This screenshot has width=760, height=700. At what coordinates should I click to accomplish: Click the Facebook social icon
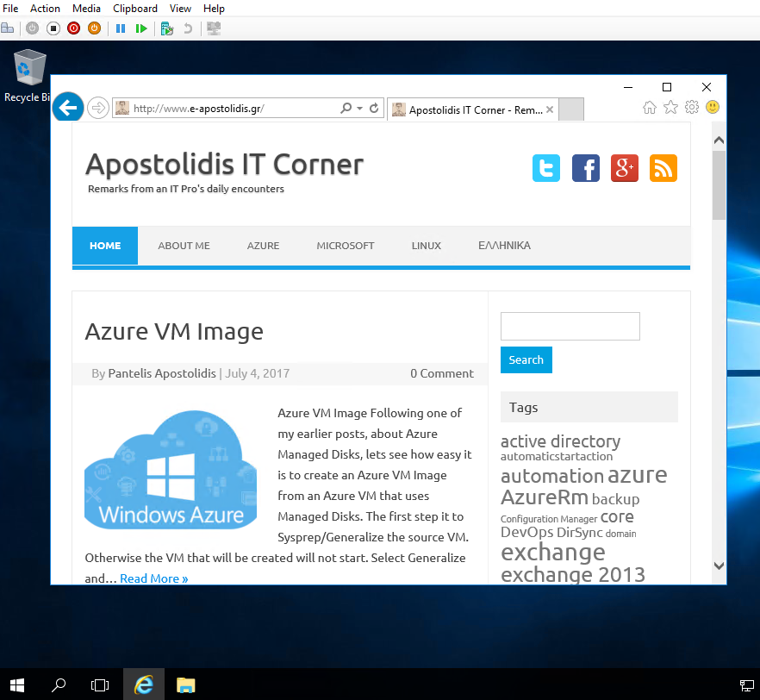coord(586,168)
